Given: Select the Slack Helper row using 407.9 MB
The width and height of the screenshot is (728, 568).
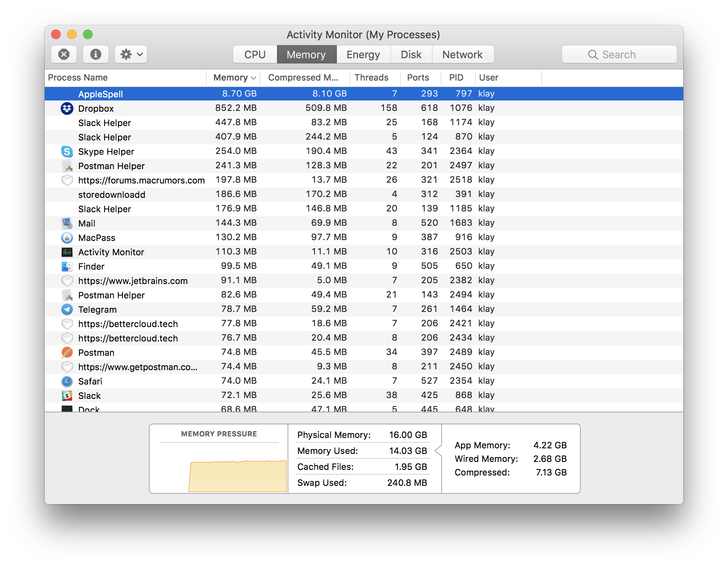Looking at the screenshot, I should [x=364, y=137].
